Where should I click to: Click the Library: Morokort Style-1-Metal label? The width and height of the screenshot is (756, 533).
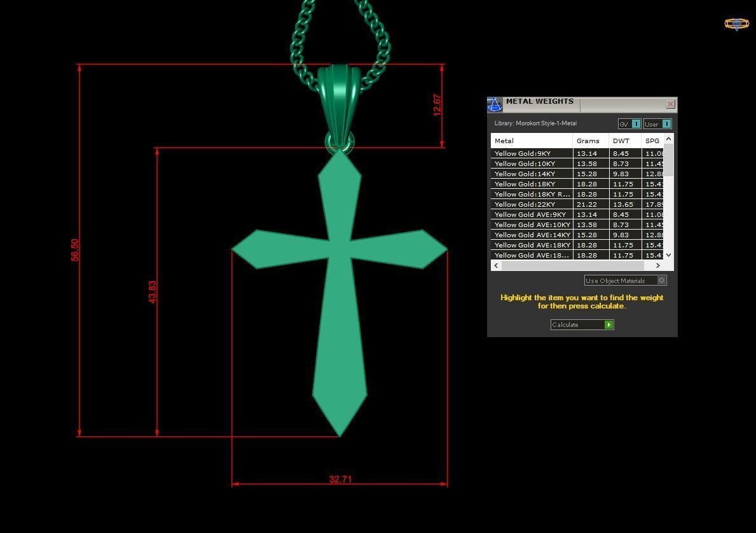pos(535,123)
